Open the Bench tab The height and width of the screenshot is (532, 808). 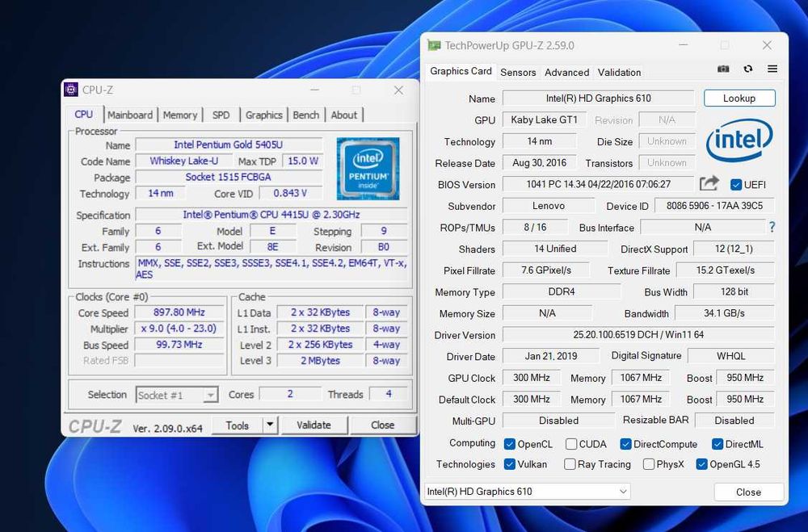[x=306, y=115]
